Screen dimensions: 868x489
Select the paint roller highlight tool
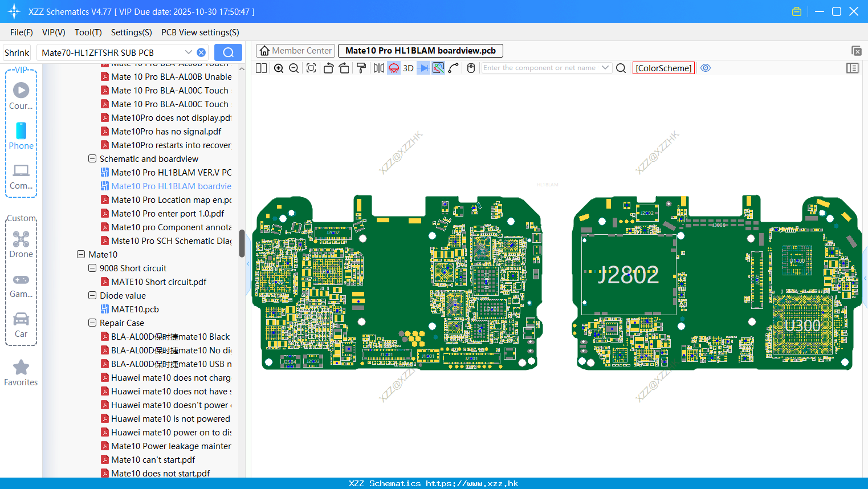[361, 68]
